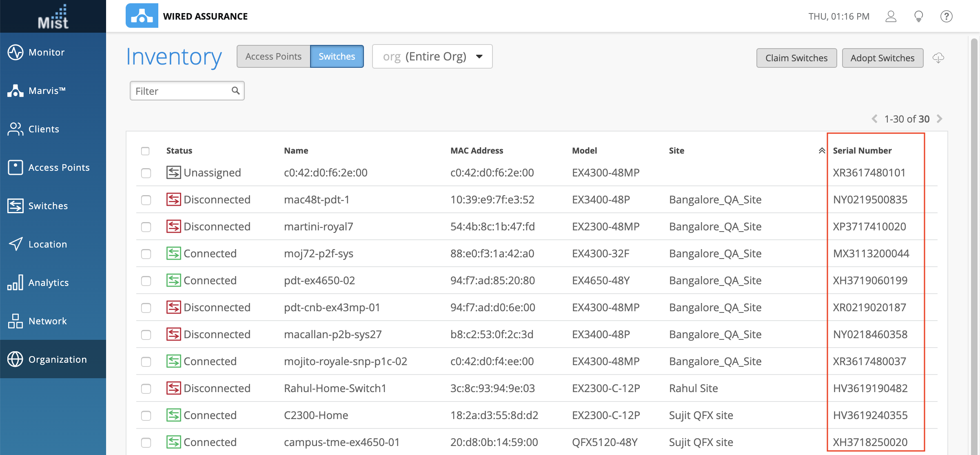Click the collapse arrows icon beside Serial Number
The height and width of the screenshot is (455, 980).
[x=822, y=151]
